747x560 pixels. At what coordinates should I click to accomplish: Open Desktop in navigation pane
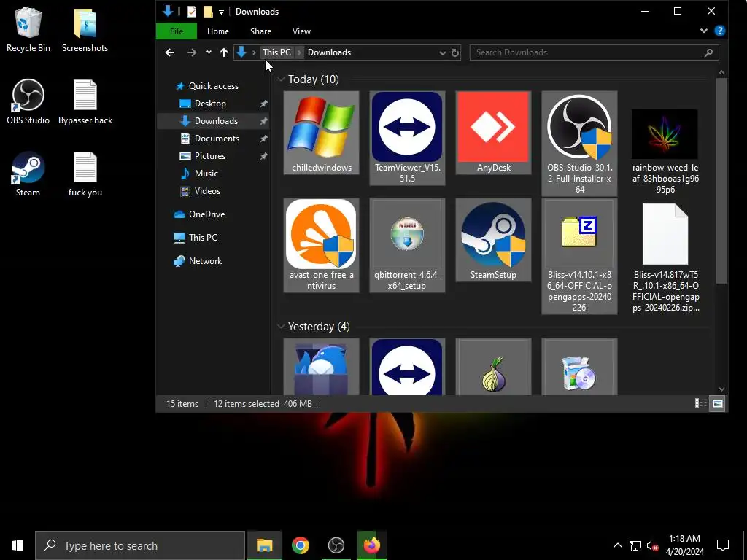(x=210, y=104)
